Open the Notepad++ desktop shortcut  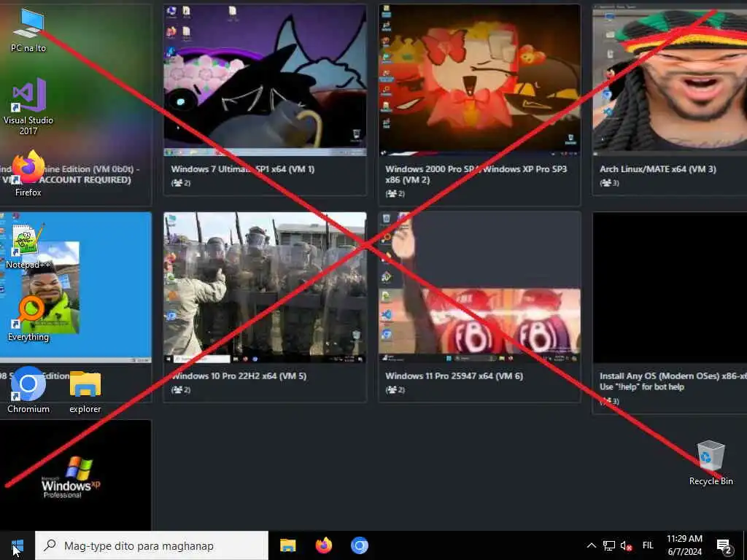[x=28, y=246]
